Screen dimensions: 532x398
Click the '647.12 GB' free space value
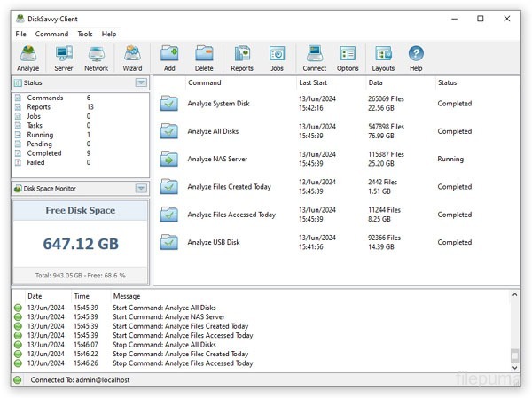(x=81, y=244)
